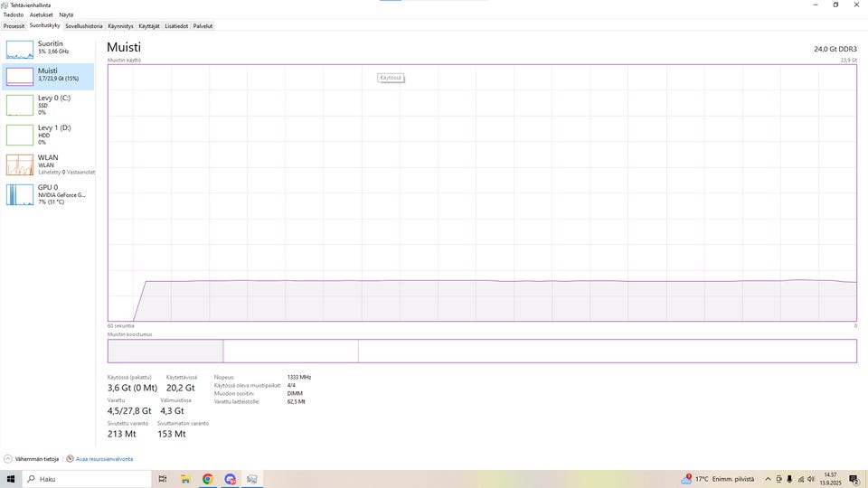Show GPU 0 NVIDIA GeForce performance
Viewport: 868px width, 488px height.
[x=48, y=194]
